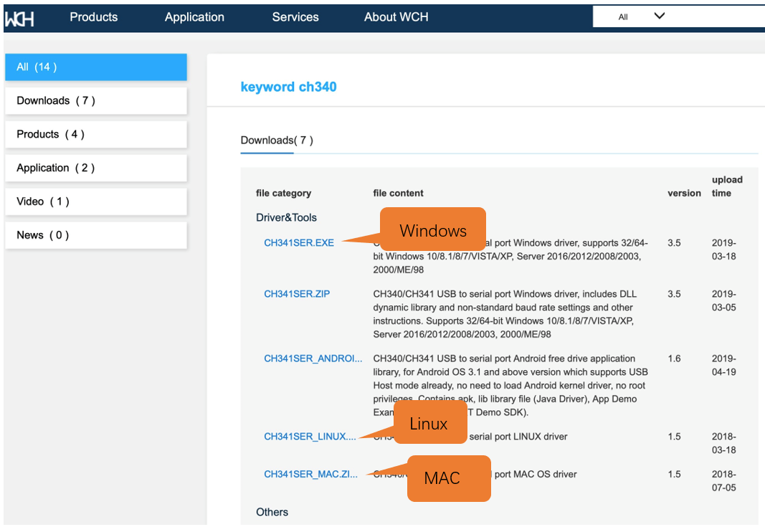Click the Downloads(7) results tab
The height and width of the screenshot is (532, 765).
[x=277, y=141]
